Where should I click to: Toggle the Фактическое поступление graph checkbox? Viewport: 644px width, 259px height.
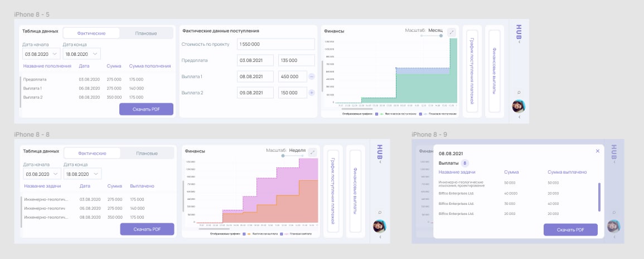point(376,114)
